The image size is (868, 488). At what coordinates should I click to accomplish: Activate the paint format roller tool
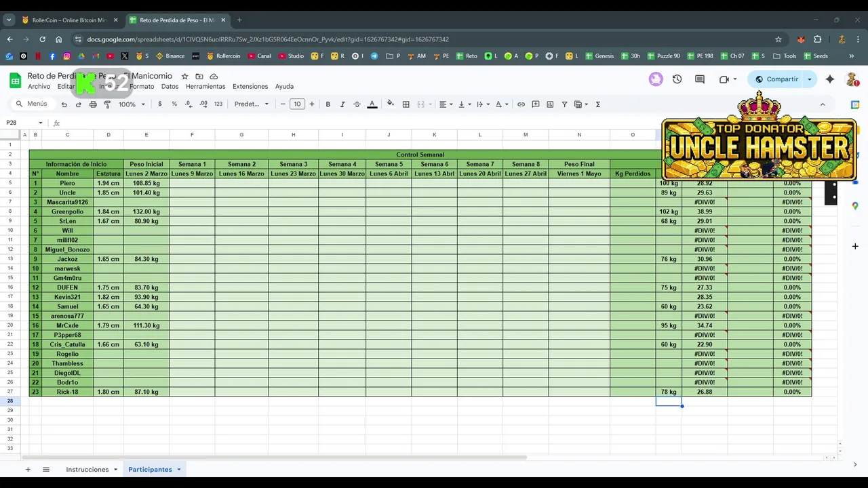[x=107, y=104]
